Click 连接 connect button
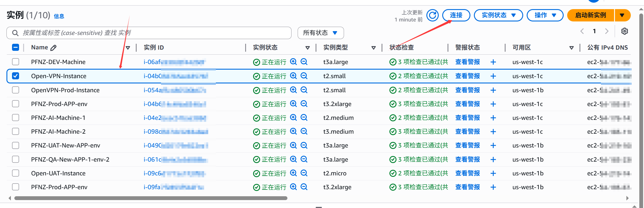The height and width of the screenshot is (208, 644). pyautogui.click(x=456, y=15)
